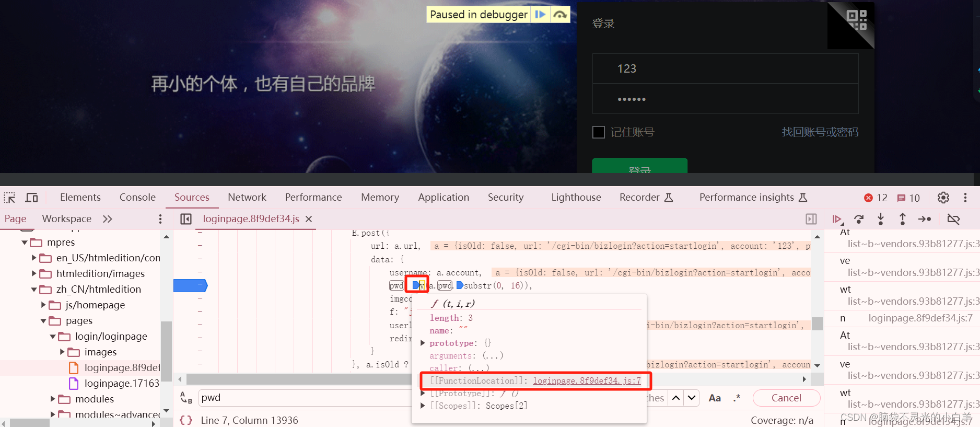Open DevTools settings gear
This screenshot has height=427, width=980.
click(943, 198)
